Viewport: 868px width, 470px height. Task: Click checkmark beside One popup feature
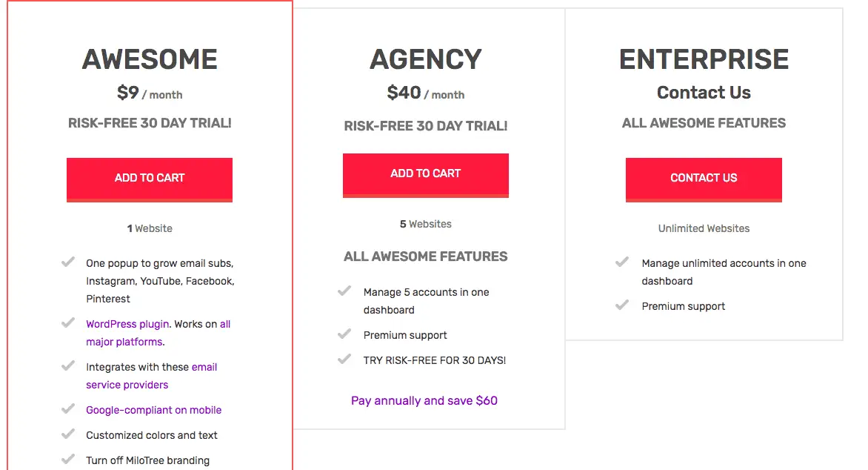(x=68, y=262)
